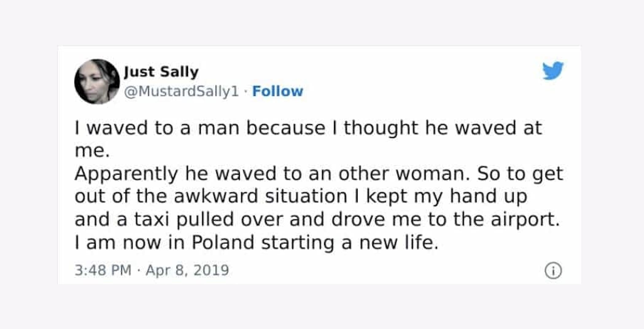Click the word Apparently in the tweet

(126, 174)
